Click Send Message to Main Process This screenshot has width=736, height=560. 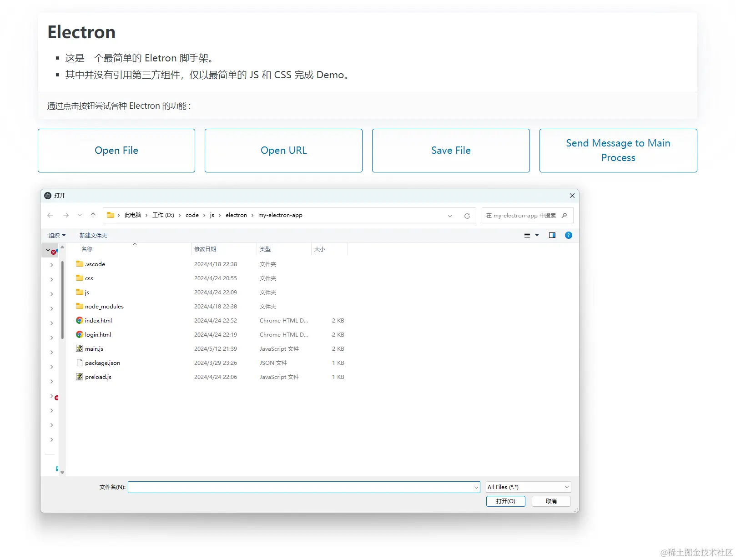point(618,151)
